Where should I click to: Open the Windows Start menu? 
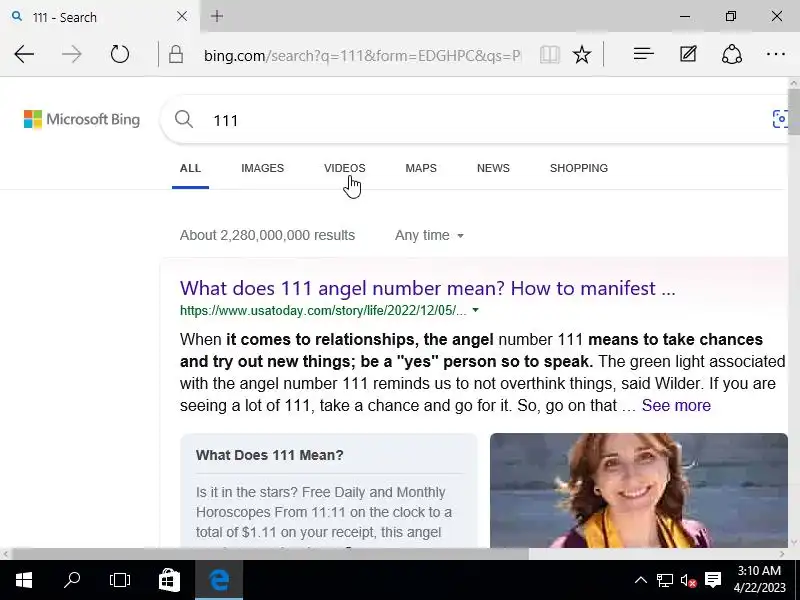[x=24, y=580]
